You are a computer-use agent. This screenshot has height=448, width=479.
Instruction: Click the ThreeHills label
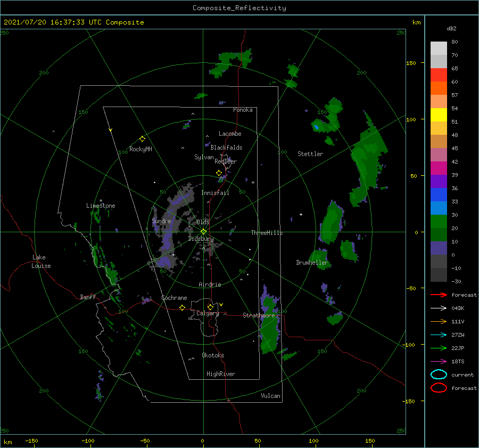(x=267, y=233)
